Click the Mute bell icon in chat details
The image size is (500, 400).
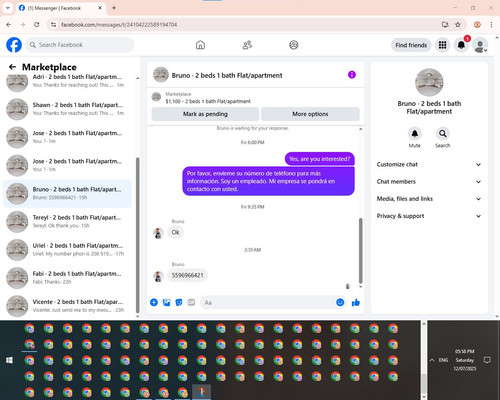click(415, 134)
